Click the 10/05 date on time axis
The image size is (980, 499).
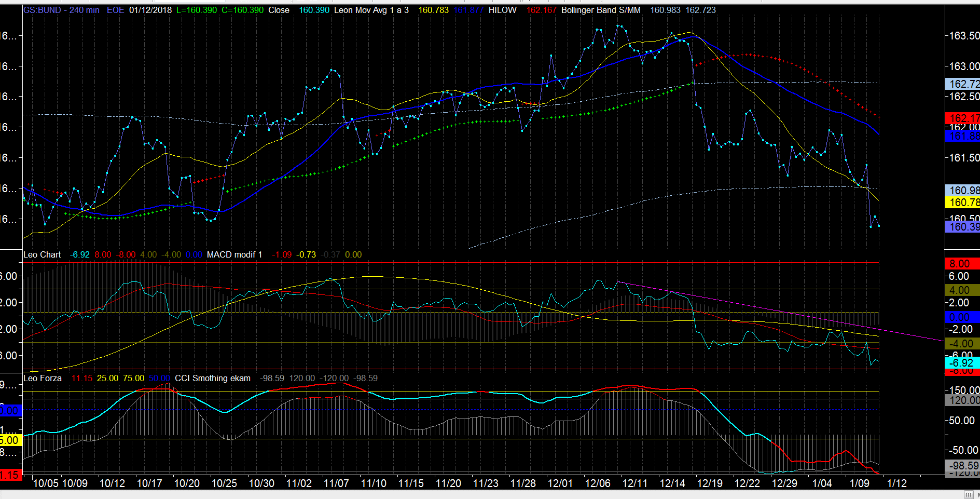pyautogui.click(x=46, y=483)
